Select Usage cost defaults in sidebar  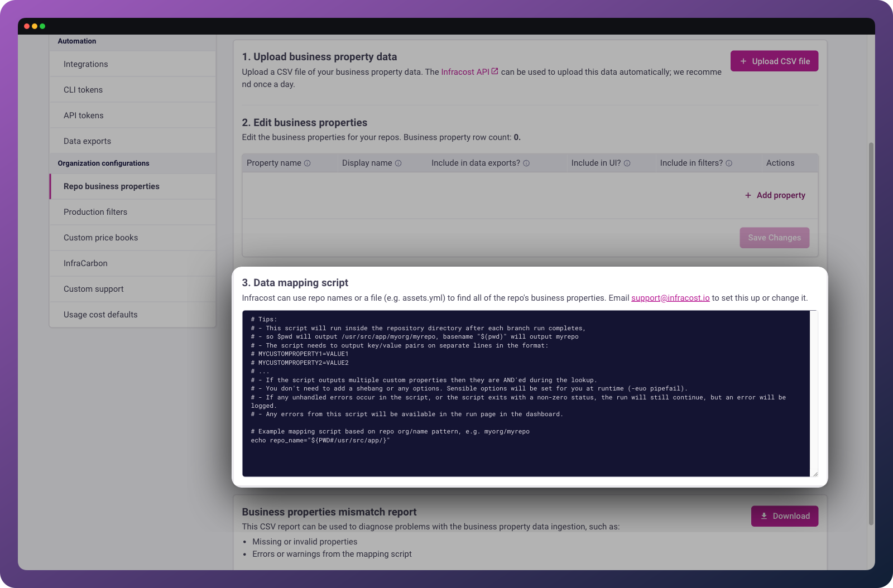pyautogui.click(x=100, y=314)
